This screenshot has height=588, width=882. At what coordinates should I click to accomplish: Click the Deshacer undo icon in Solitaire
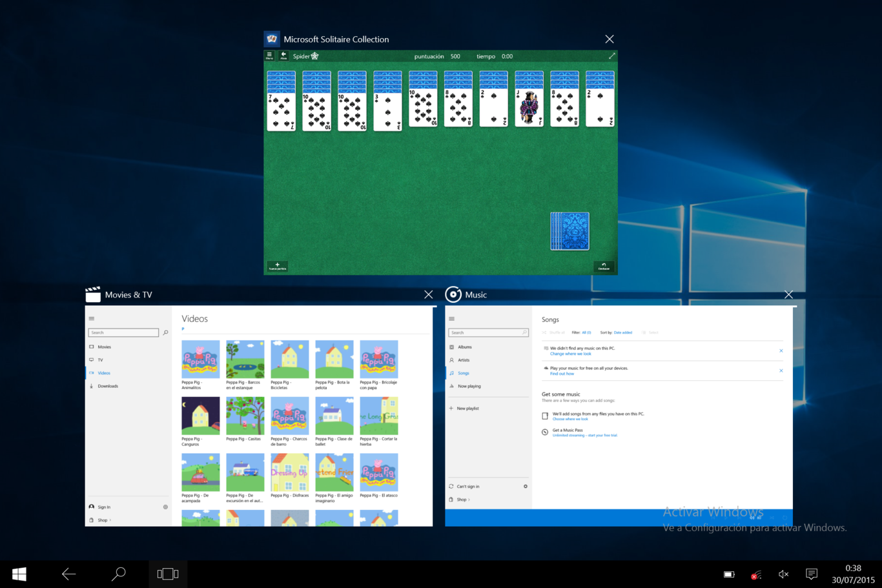coord(604,265)
